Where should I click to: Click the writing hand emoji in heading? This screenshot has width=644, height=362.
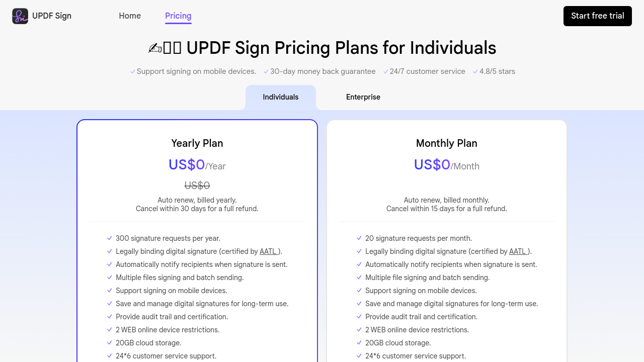click(155, 48)
